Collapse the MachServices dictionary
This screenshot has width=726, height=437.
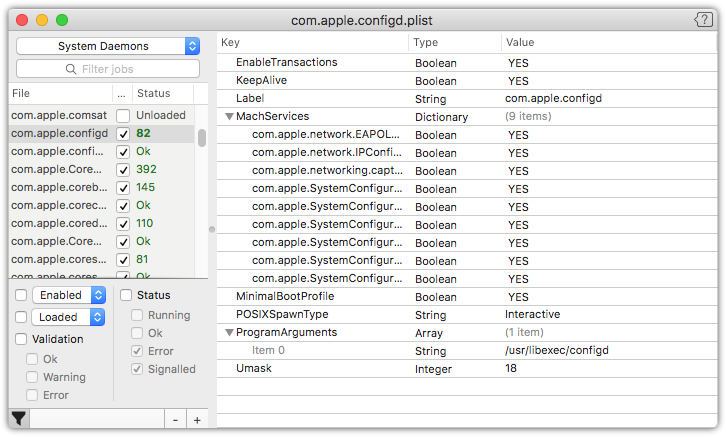click(229, 117)
